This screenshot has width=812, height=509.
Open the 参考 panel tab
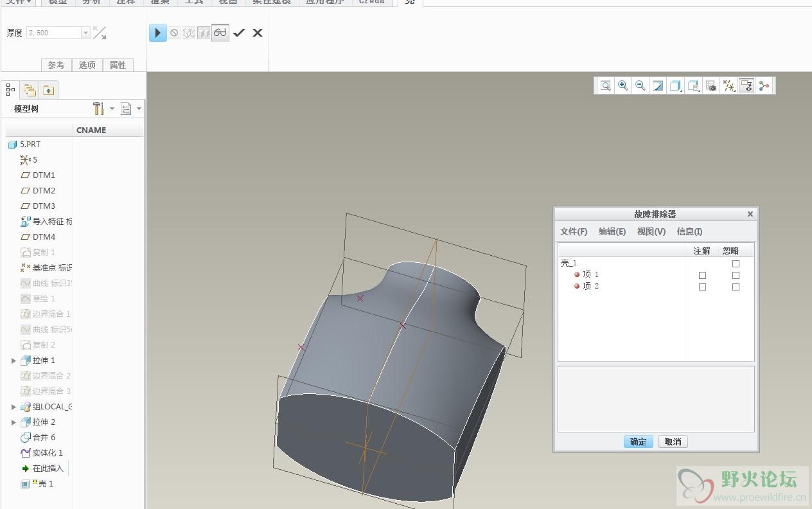56,65
